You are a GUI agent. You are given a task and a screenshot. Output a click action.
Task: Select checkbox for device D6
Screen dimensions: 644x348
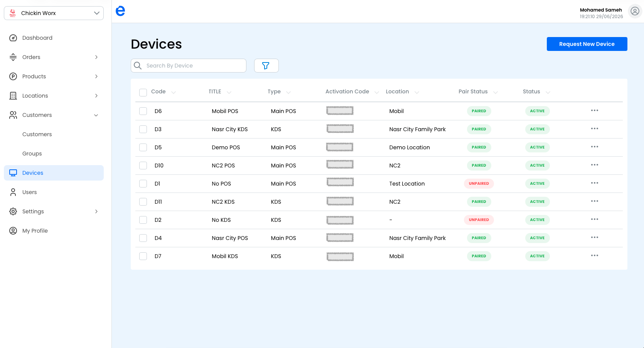point(143,111)
